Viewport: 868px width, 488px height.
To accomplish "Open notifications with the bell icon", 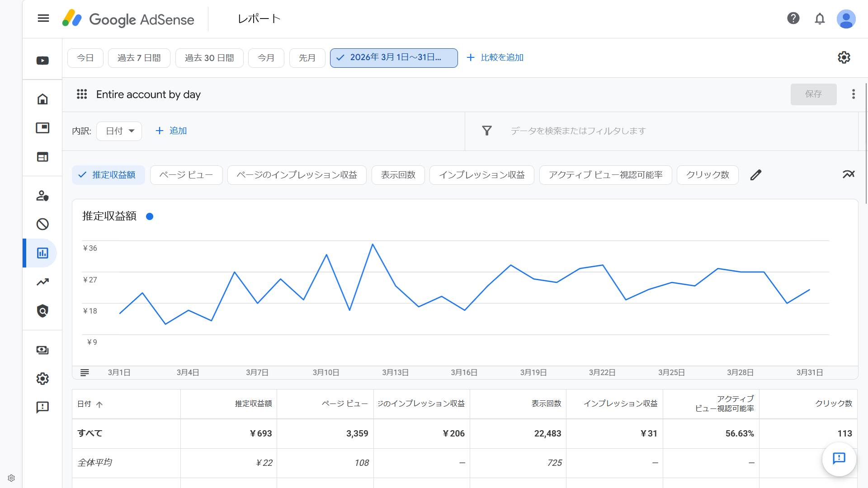I will [820, 19].
